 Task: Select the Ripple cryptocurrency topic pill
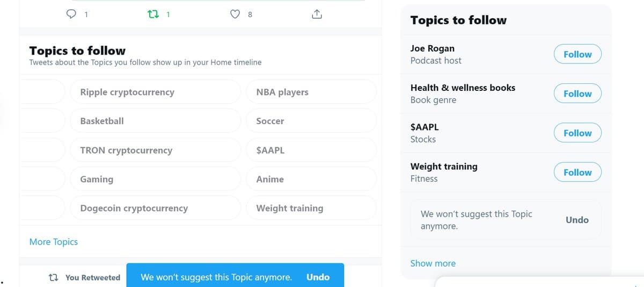tap(155, 92)
